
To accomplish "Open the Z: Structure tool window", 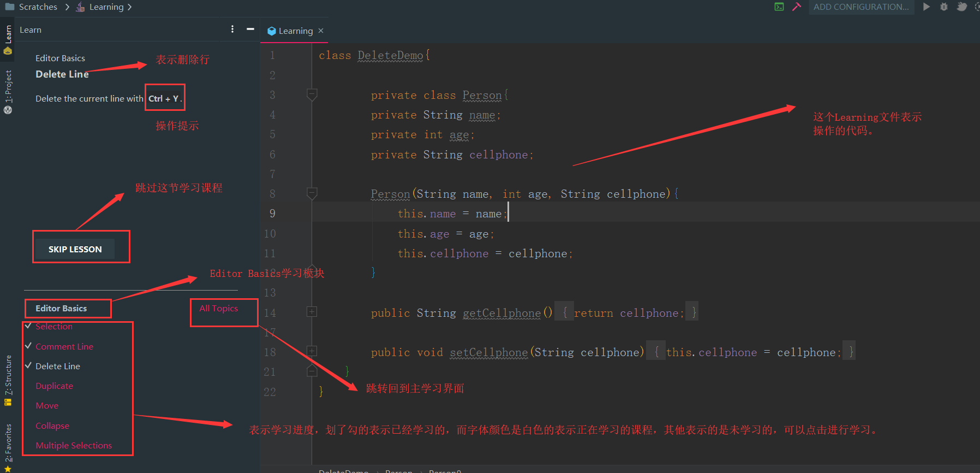I will pos(8,380).
